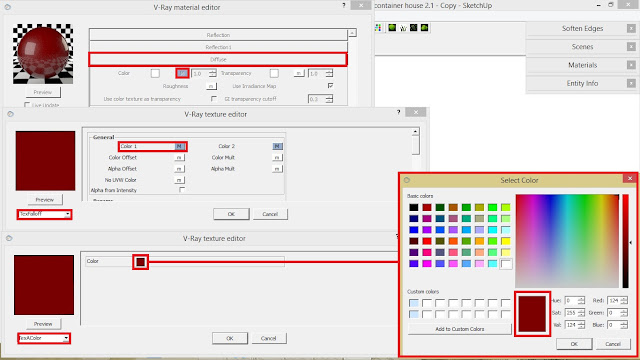Adjust the Val value spinner
Viewport: 640px width, 360px height.
pyautogui.click(x=581, y=325)
